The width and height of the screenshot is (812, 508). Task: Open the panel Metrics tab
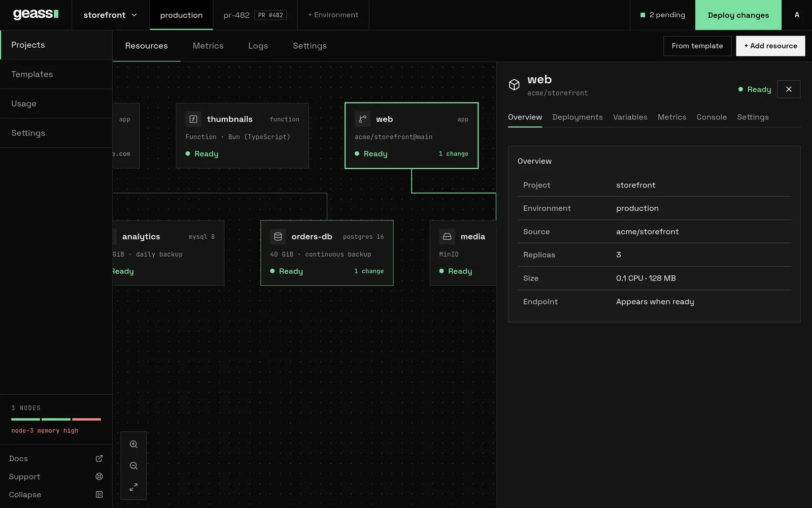point(672,117)
